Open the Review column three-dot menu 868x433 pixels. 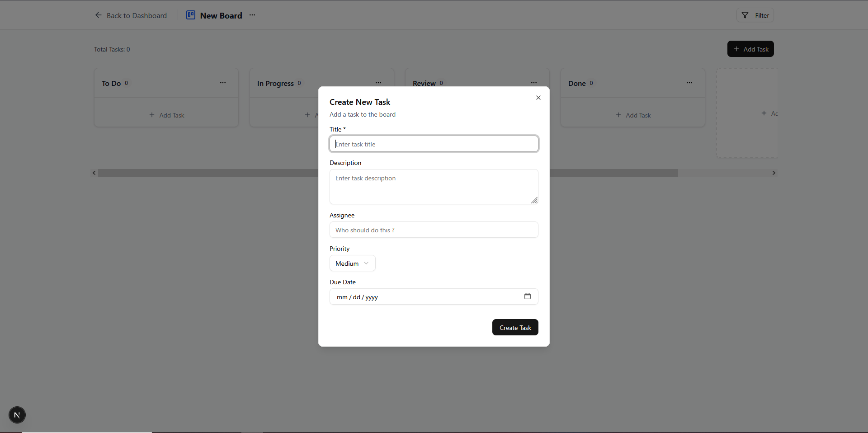point(534,83)
